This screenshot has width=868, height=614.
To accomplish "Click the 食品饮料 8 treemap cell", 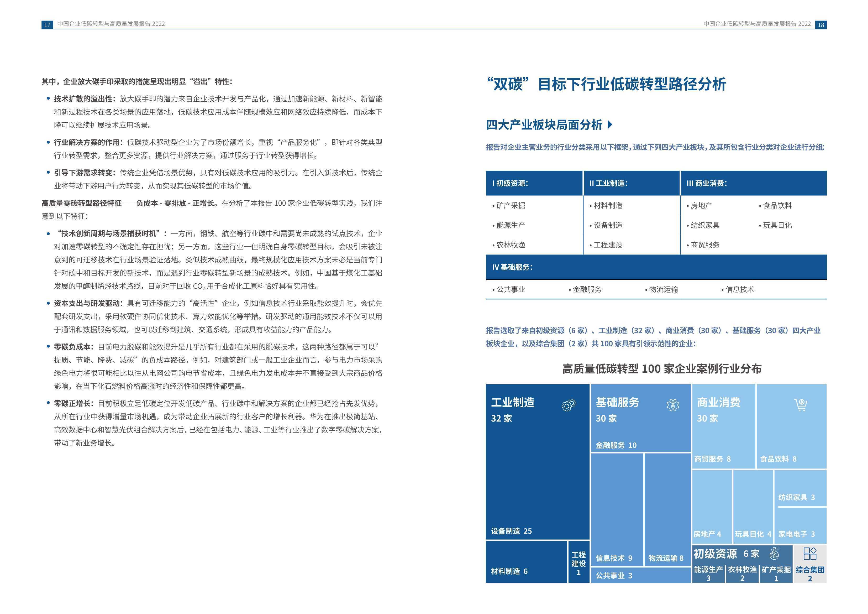I will click(792, 426).
